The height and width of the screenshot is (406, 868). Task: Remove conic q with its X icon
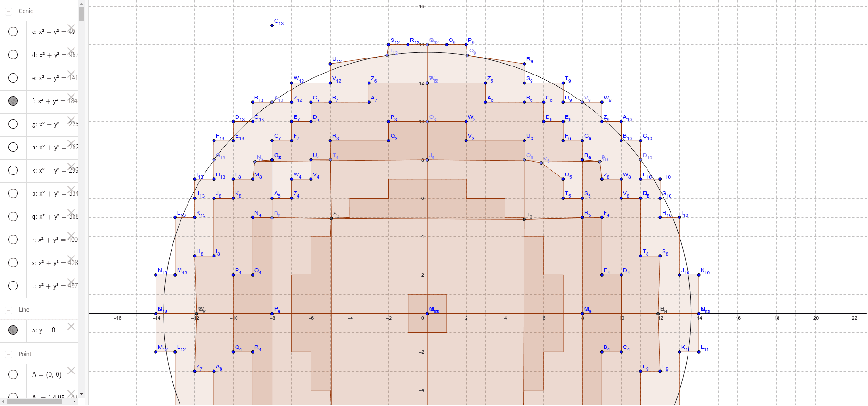pos(71,213)
